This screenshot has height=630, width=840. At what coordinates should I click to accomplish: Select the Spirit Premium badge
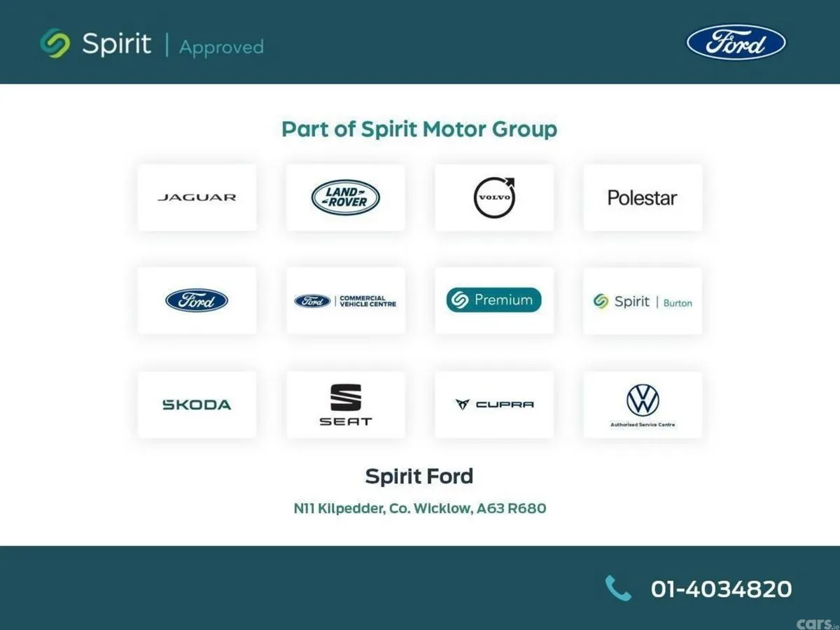pos(493,300)
